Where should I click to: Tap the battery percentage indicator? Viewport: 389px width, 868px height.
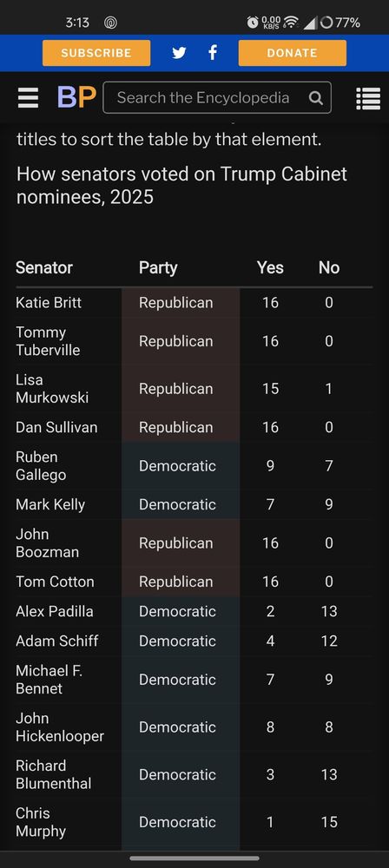point(340,23)
